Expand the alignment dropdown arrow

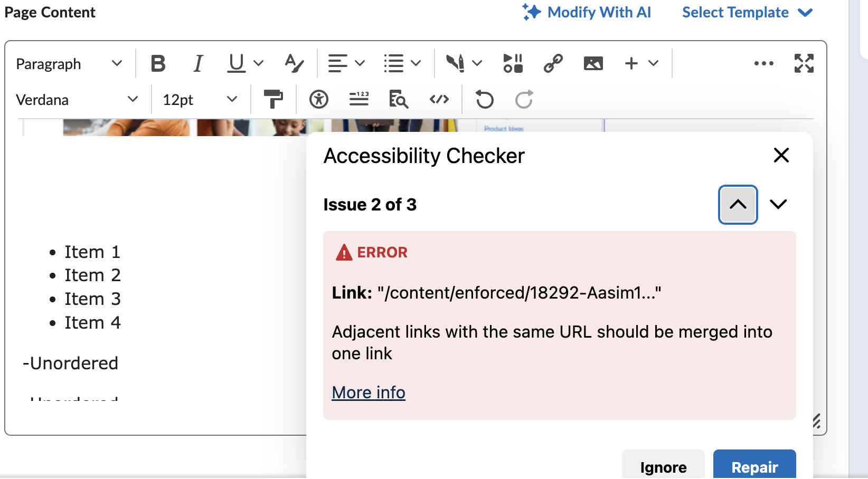pyautogui.click(x=360, y=63)
